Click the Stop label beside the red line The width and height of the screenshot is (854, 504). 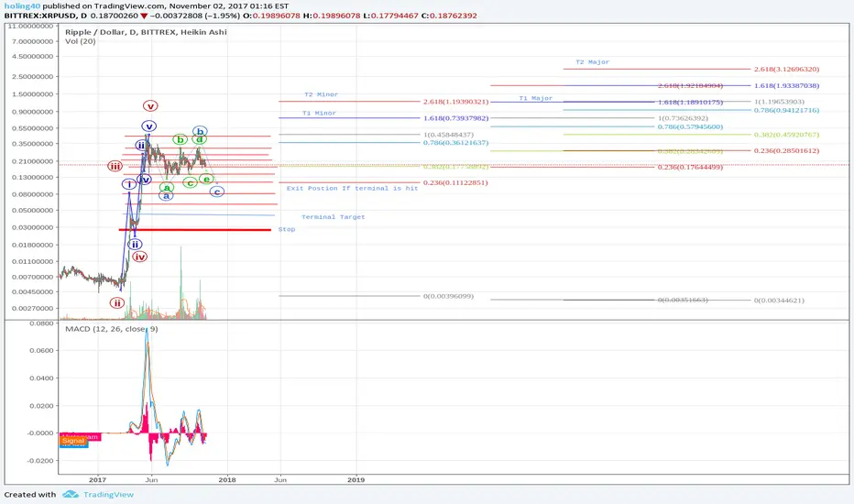coord(287,229)
